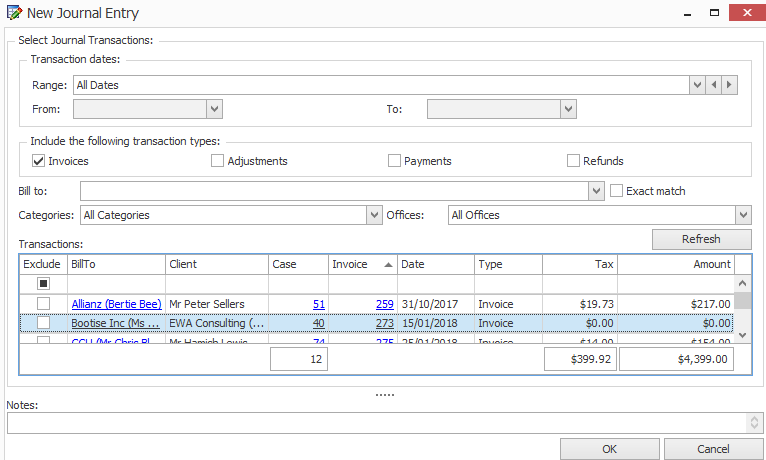Enable the Adjustments transaction type
This screenshot has height=460, width=766.
pyautogui.click(x=217, y=161)
